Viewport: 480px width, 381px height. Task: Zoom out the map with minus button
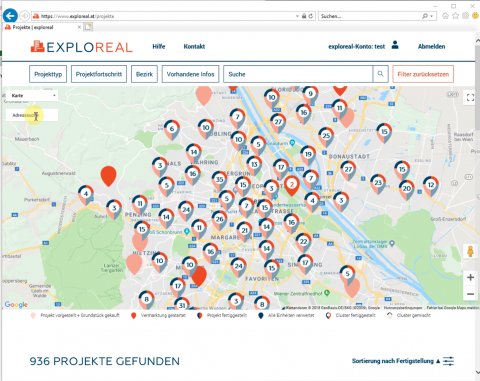click(470, 294)
